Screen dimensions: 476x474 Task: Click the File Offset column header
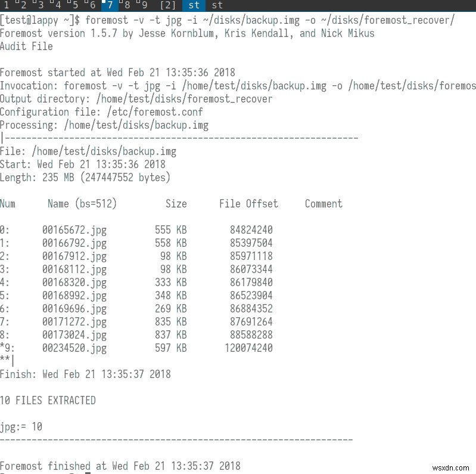pyautogui.click(x=248, y=203)
